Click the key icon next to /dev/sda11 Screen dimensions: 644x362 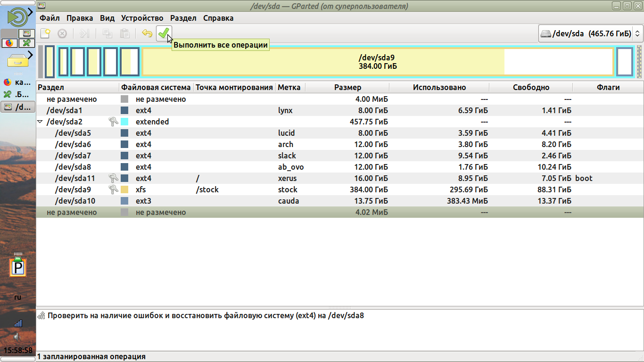click(113, 178)
